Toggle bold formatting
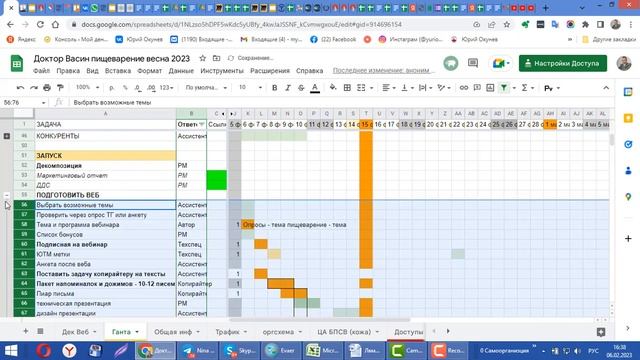This screenshot has width=640, height=360. (x=275, y=88)
